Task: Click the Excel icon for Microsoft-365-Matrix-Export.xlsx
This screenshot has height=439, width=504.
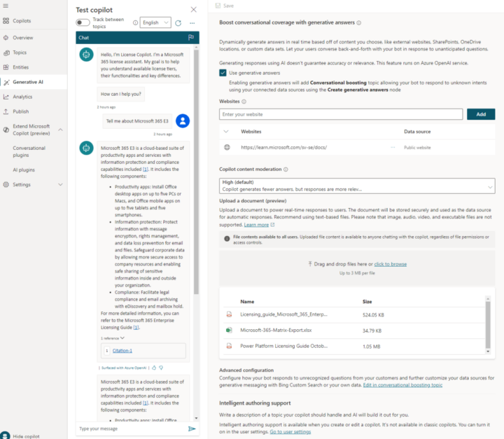Action: 229,330
